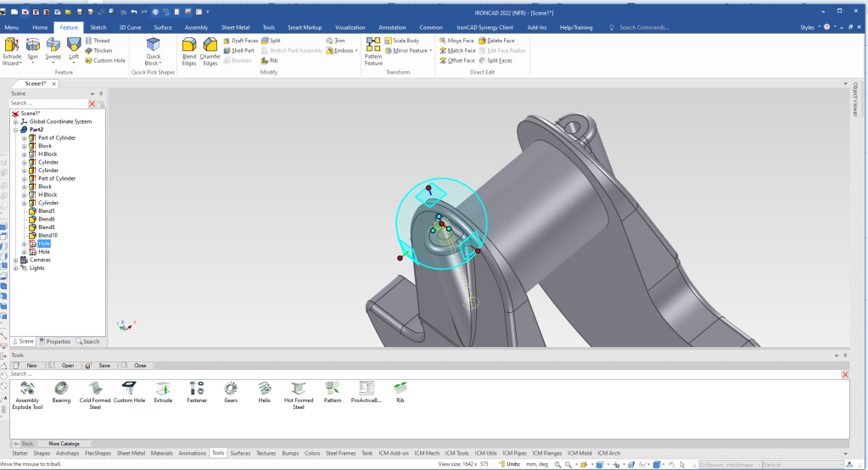Select the Chamfer Edges tool
The width and height of the screenshot is (868, 470).
[x=210, y=45]
